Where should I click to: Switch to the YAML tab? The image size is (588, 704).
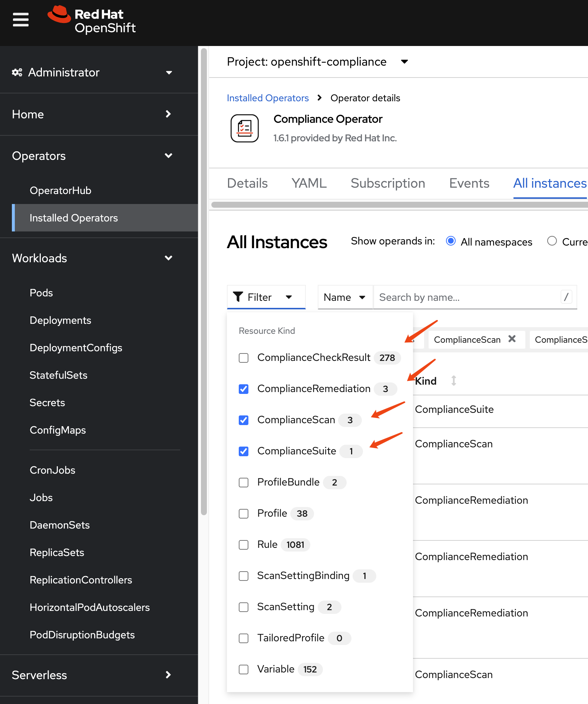coord(309,183)
